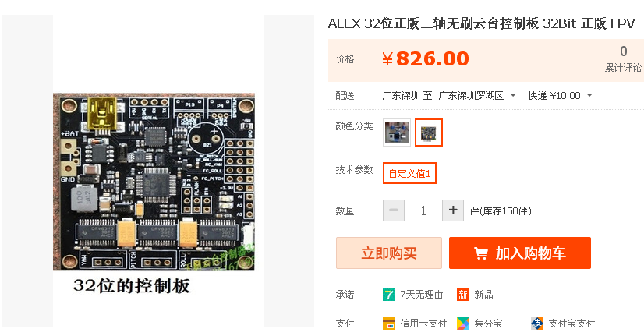Image resolution: width=644 pixels, height=336 pixels.
Task: Expand the destination 广东深圳罗湖区 dropdown
Action: [477, 96]
